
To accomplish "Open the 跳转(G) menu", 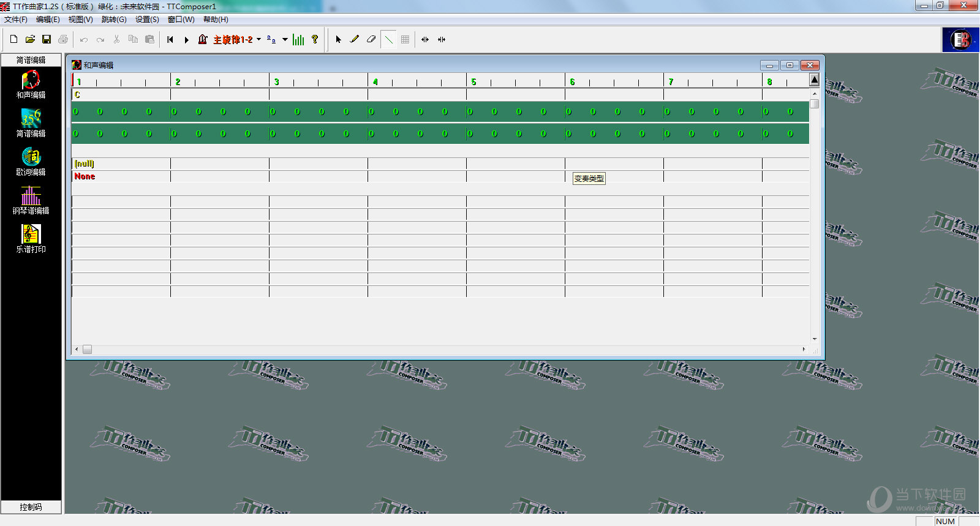I will click(114, 20).
